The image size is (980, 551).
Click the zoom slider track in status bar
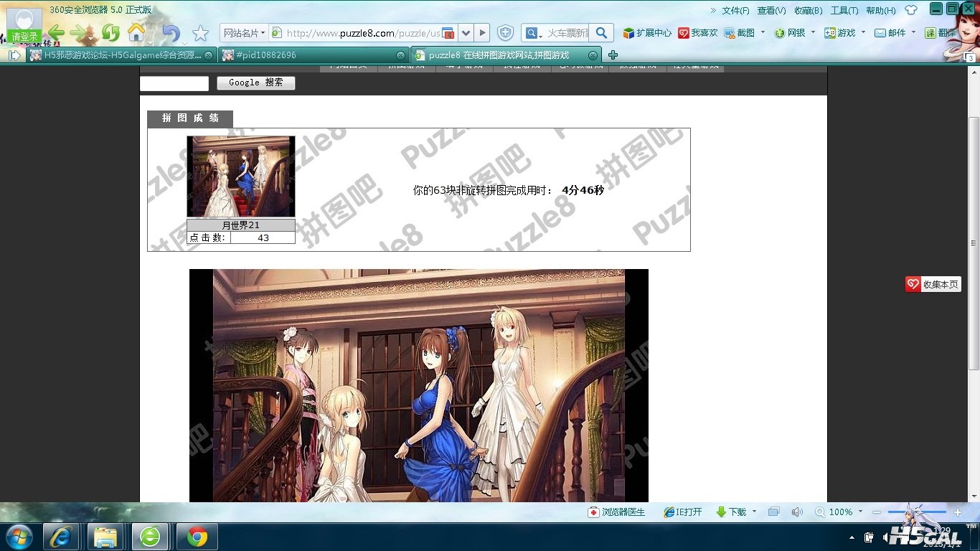(917, 512)
